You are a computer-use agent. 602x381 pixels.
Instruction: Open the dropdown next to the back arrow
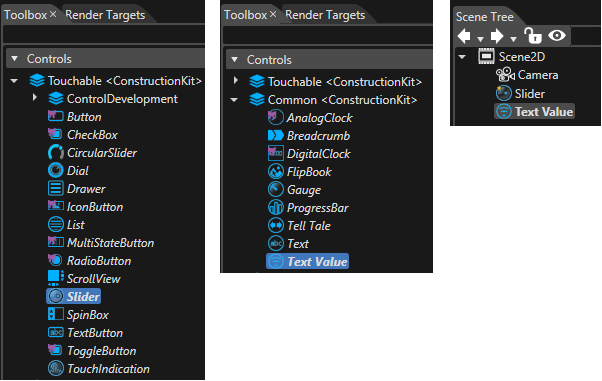tap(480, 39)
